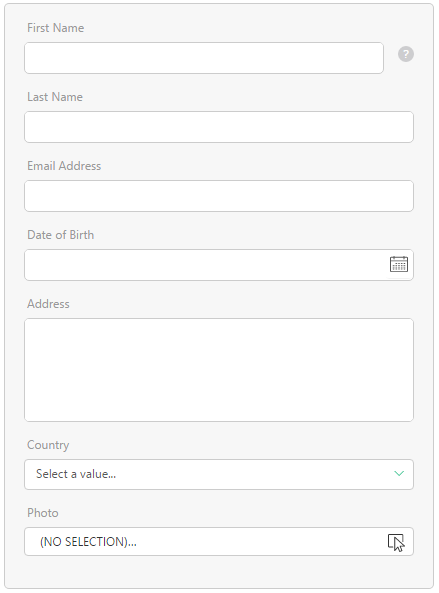Place the cursor in the Email Address field
This screenshot has width=439, height=593.
[x=219, y=196]
